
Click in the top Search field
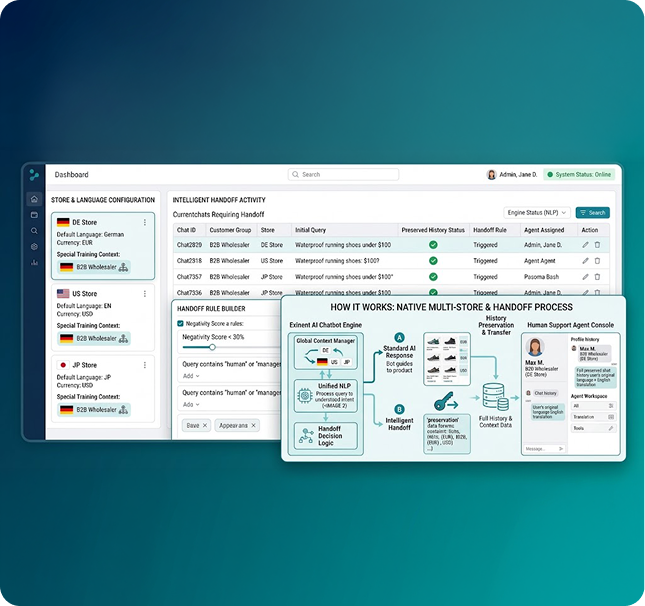tap(343, 174)
